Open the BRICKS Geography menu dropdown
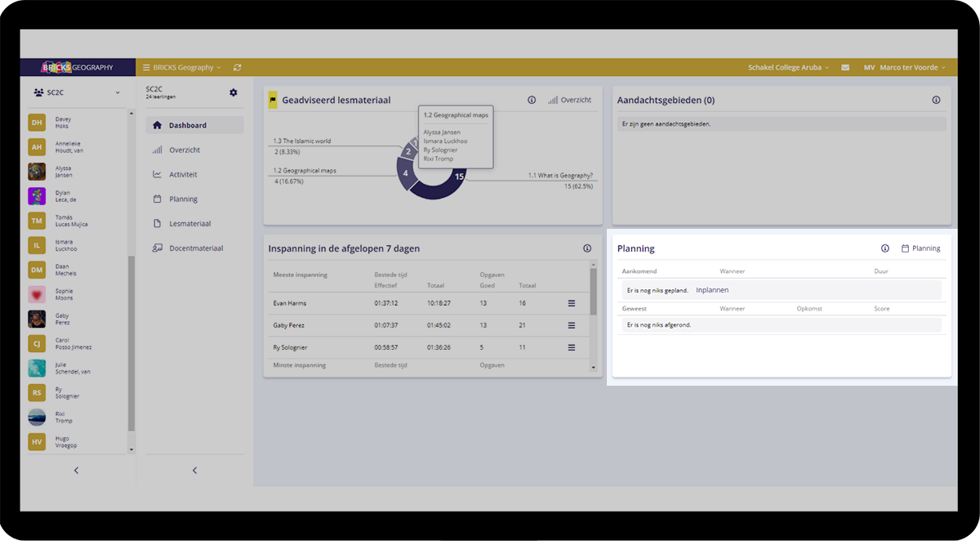980x541 pixels. point(182,68)
